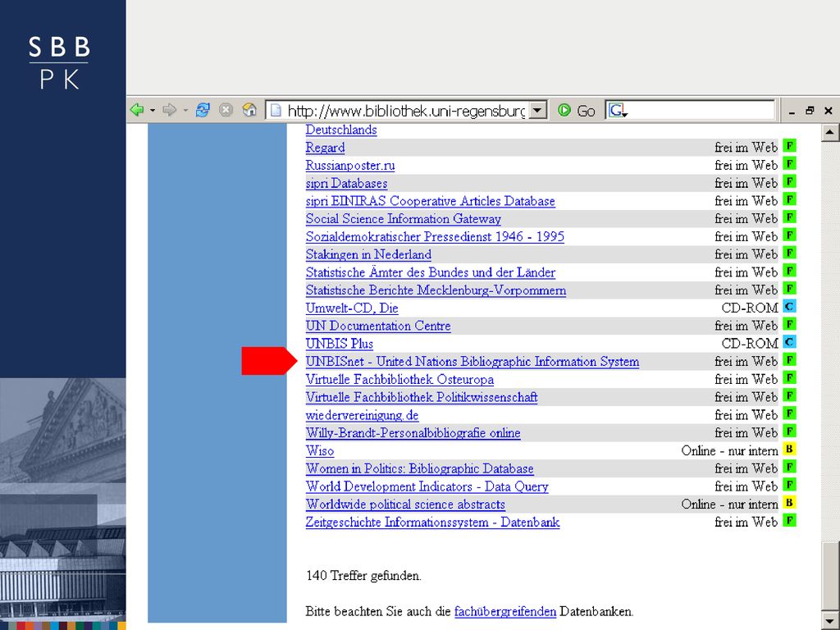Open Sozialdemokratischer Pressedienst 1946 - 1995
The image size is (840, 630).
point(435,236)
